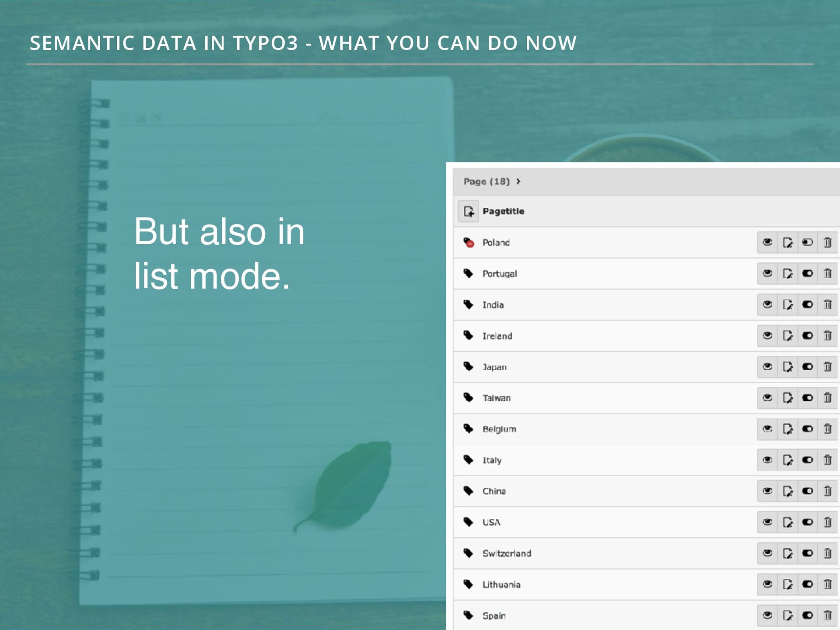Edit the Japan record
This screenshot has width=840, height=630.
pos(787,367)
